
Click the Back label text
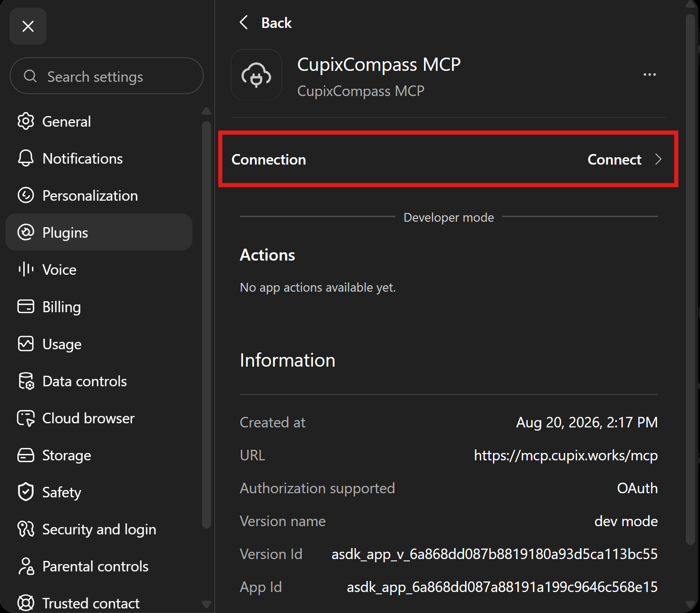point(276,23)
